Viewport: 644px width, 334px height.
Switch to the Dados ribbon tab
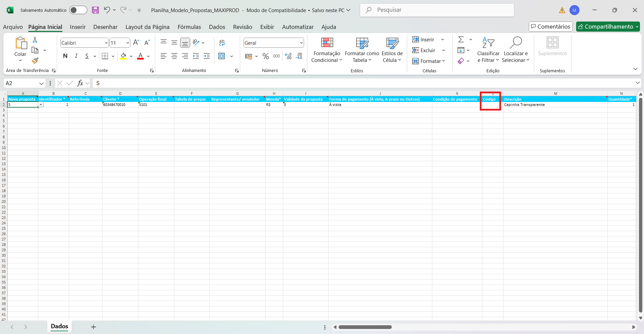pos(217,27)
